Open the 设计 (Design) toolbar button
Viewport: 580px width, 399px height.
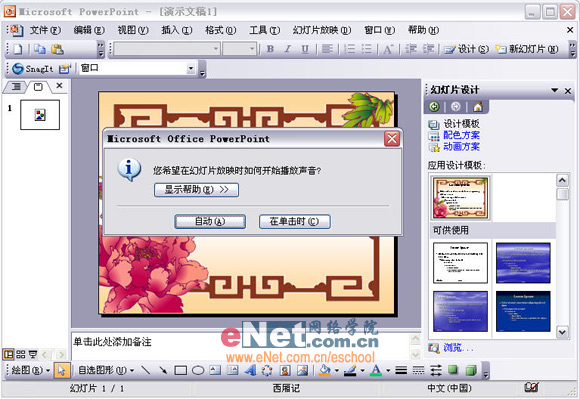point(466,49)
